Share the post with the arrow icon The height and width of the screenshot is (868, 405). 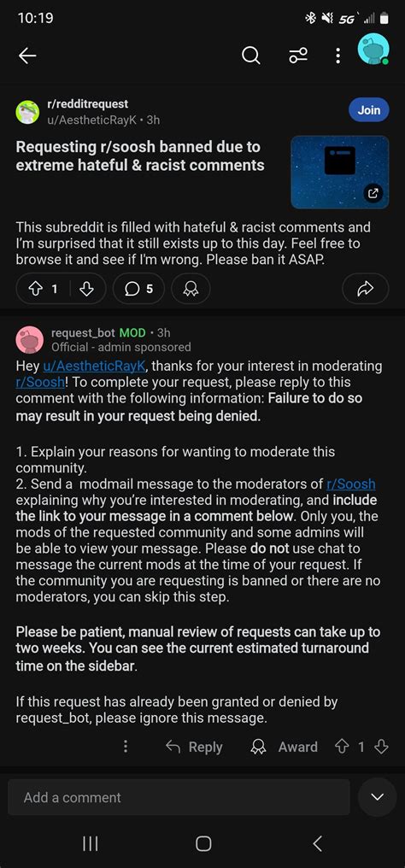tap(365, 289)
